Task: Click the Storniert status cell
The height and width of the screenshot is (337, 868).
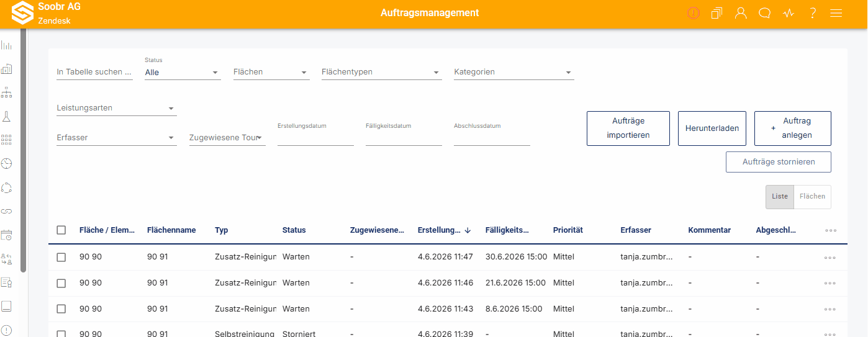Action: 299,333
